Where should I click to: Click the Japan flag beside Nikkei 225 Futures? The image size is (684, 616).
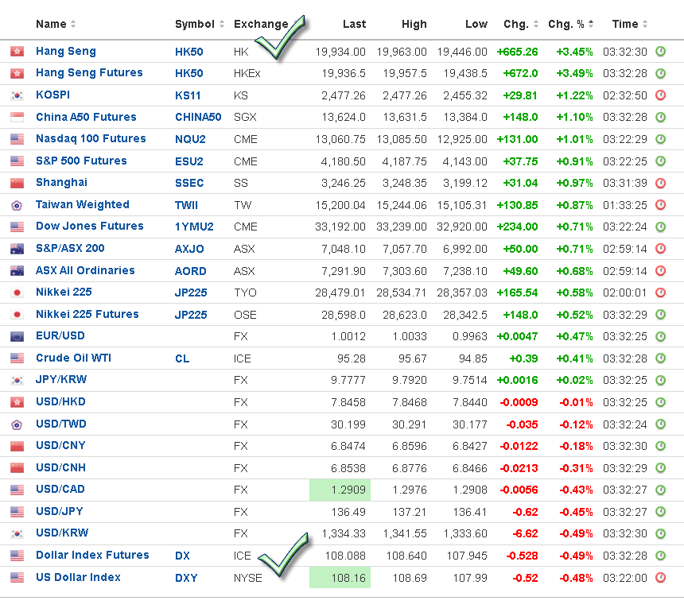pyautogui.click(x=17, y=314)
